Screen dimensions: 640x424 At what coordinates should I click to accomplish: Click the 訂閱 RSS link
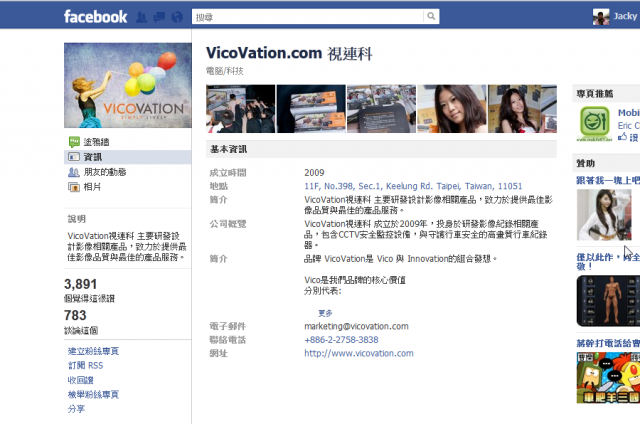85,365
